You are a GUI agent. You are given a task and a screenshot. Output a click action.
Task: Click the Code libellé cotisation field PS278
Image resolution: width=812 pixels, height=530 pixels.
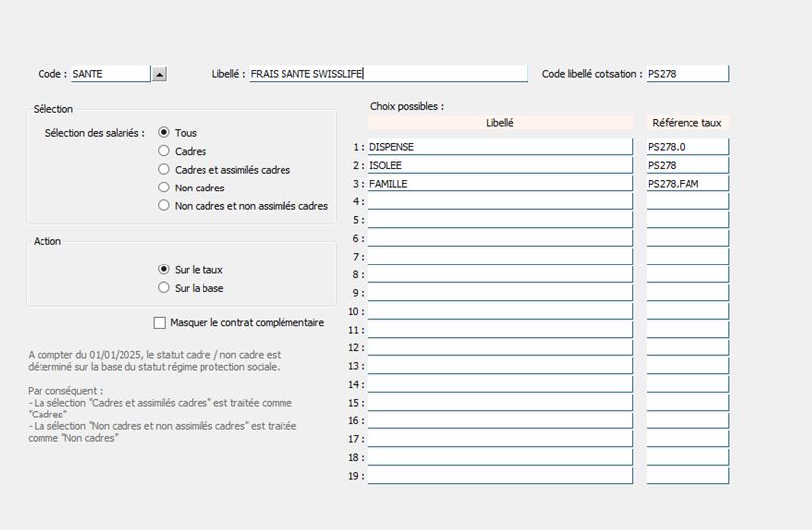[688, 74]
